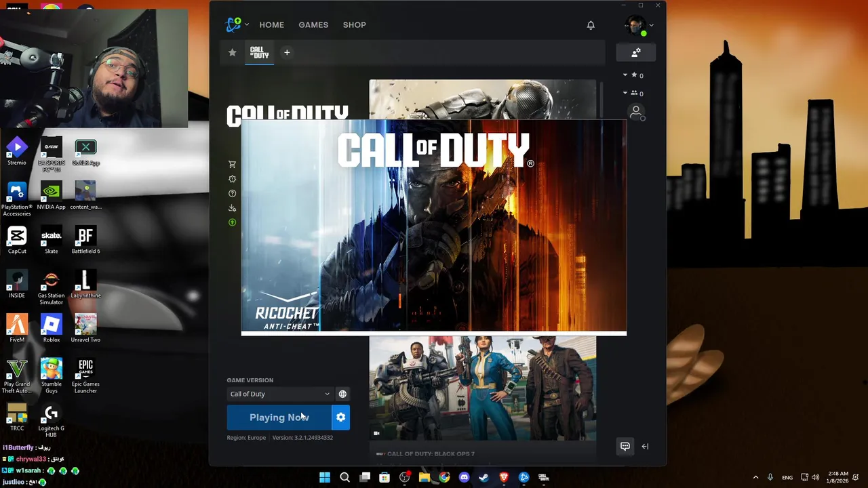Open EA SPORTS FC 26 desktop shortcut

[52, 154]
